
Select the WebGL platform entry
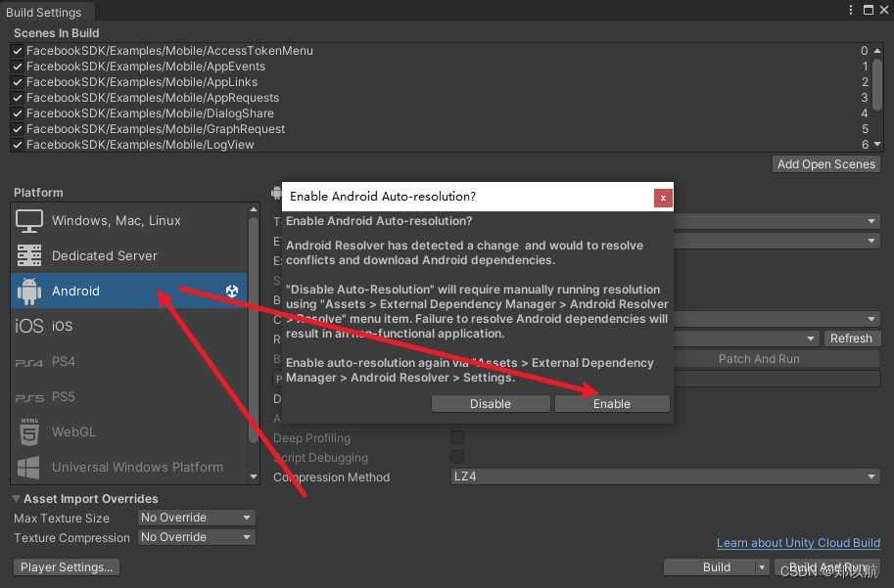(129, 431)
